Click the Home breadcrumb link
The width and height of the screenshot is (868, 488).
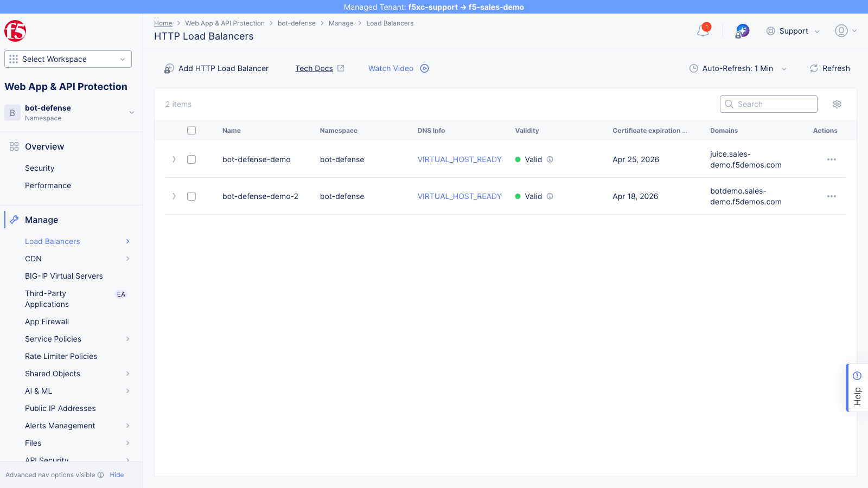tap(163, 23)
